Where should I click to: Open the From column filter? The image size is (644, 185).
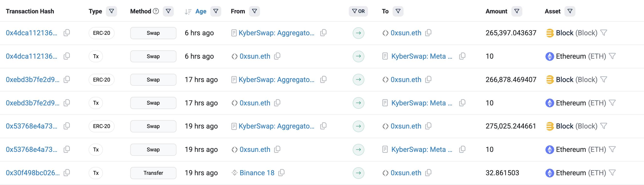coord(254,11)
